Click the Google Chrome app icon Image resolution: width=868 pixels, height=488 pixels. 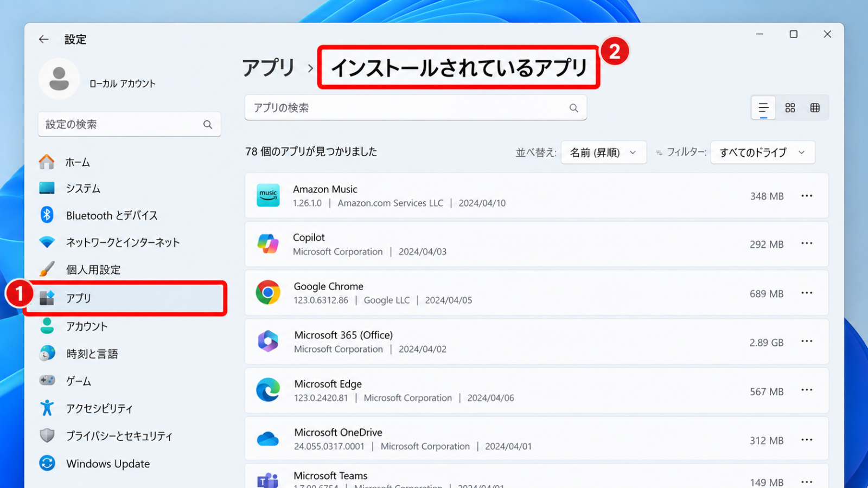(268, 293)
